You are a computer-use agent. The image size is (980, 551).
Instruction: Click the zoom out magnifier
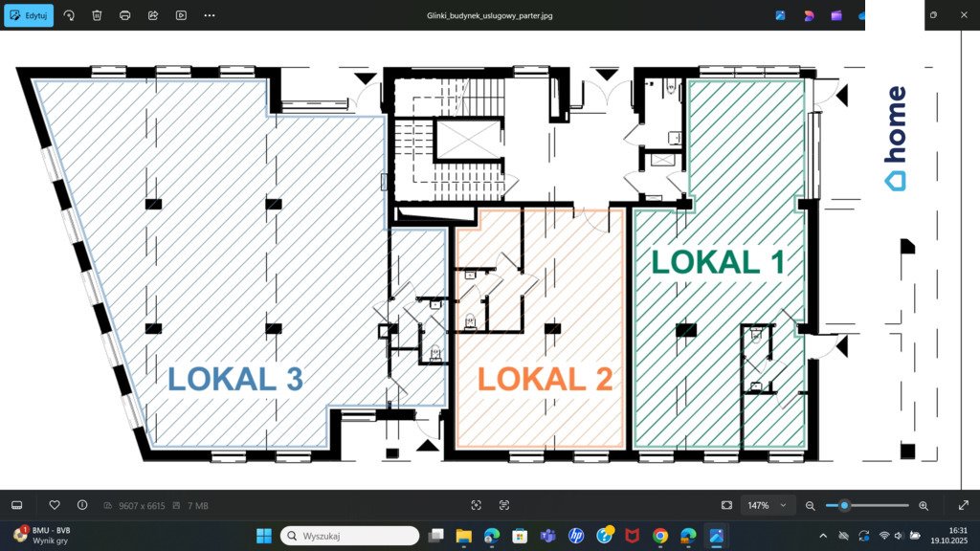pos(811,505)
